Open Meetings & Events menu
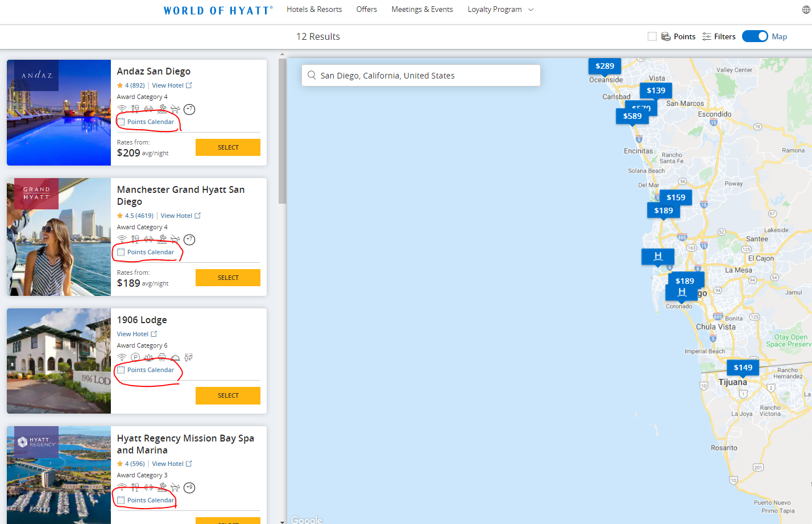Image resolution: width=812 pixels, height=524 pixels. (422, 10)
